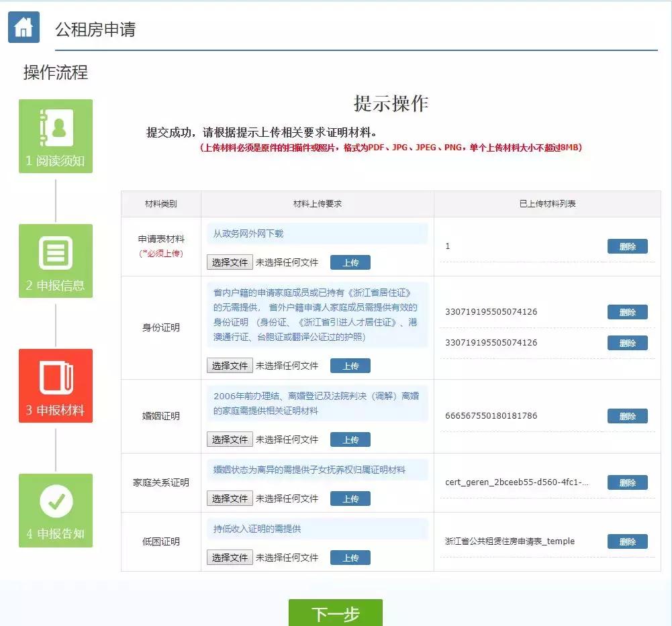Delete the first 330719195505074126 identity file
The height and width of the screenshot is (626, 672).
click(x=627, y=311)
